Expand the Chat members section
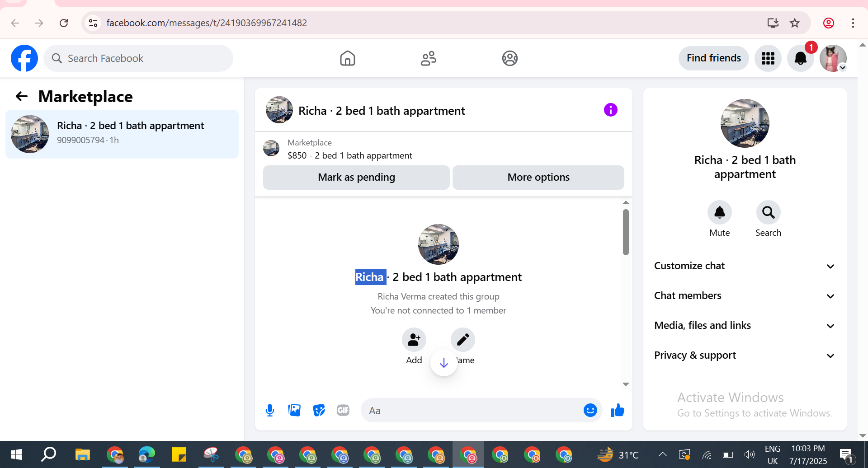The width and height of the screenshot is (868, 468). click(x=745, y=296)
